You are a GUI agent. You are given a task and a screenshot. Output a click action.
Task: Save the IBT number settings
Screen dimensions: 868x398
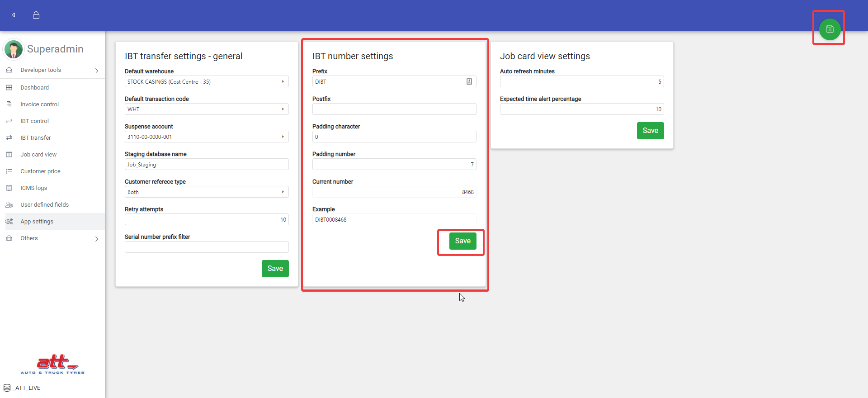pos(462,241)
